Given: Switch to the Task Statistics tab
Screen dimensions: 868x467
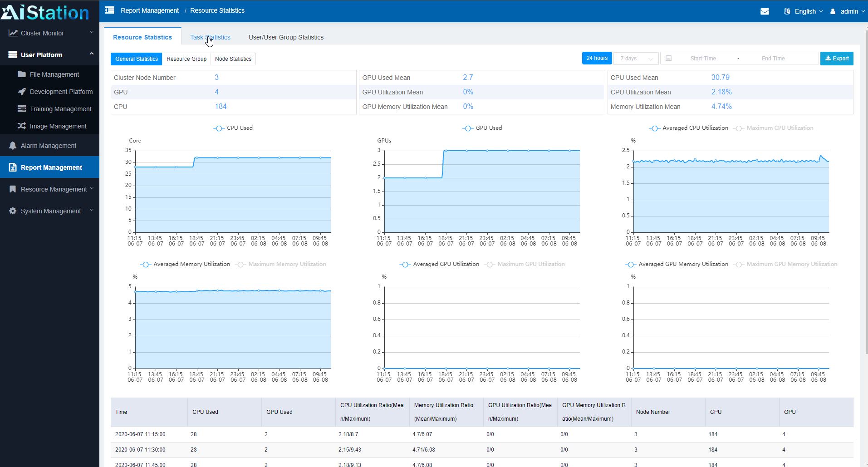Looking at the screenshot, I should 210,37.
